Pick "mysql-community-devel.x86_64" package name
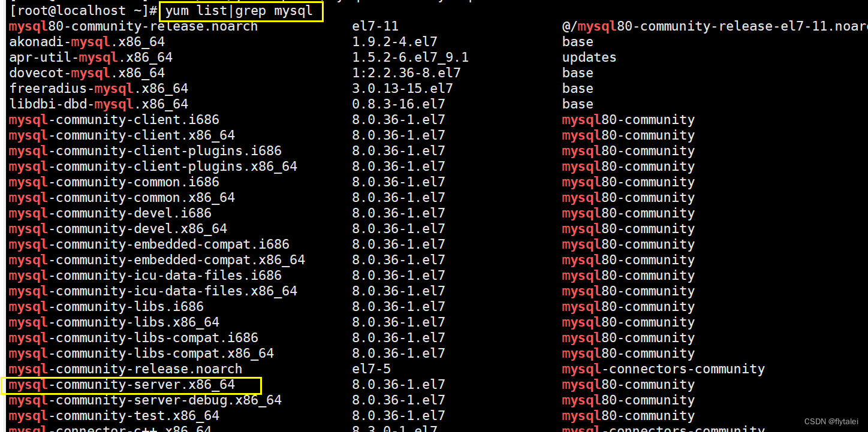 coord(118,229)
